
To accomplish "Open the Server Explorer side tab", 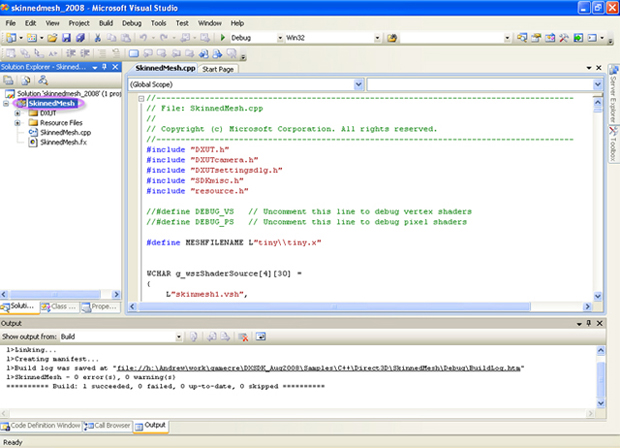I will (x=613, y=94).
